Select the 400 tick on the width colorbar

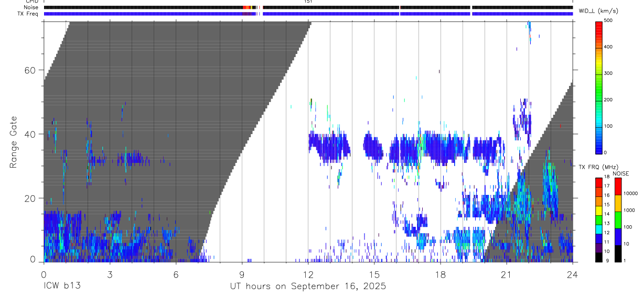(608, 47)
